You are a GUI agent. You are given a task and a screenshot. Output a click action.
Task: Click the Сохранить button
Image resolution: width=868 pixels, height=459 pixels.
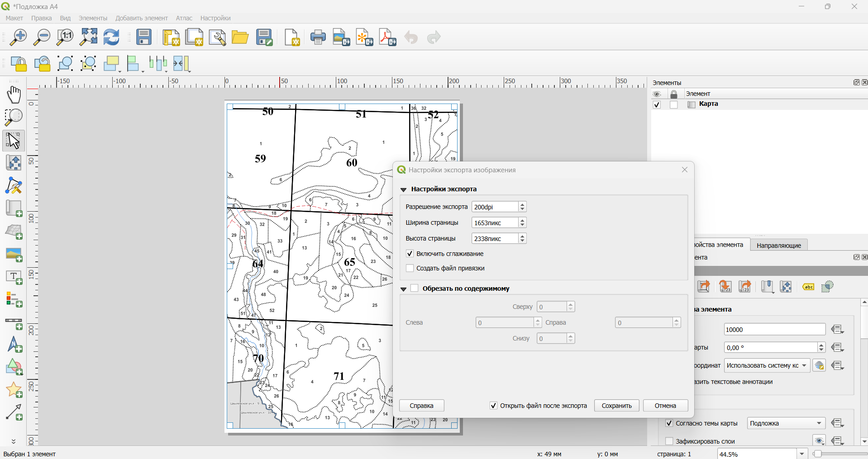tap(616, 406)
